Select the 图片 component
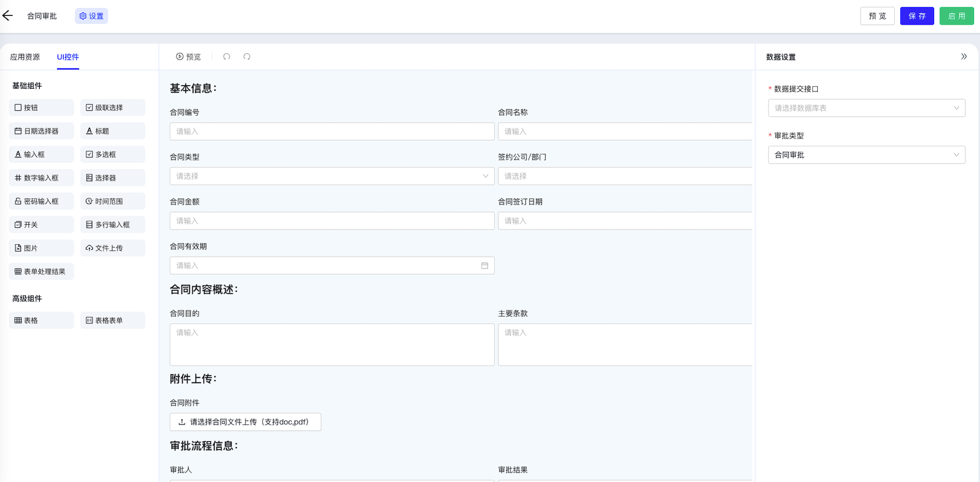 [41, 248]
